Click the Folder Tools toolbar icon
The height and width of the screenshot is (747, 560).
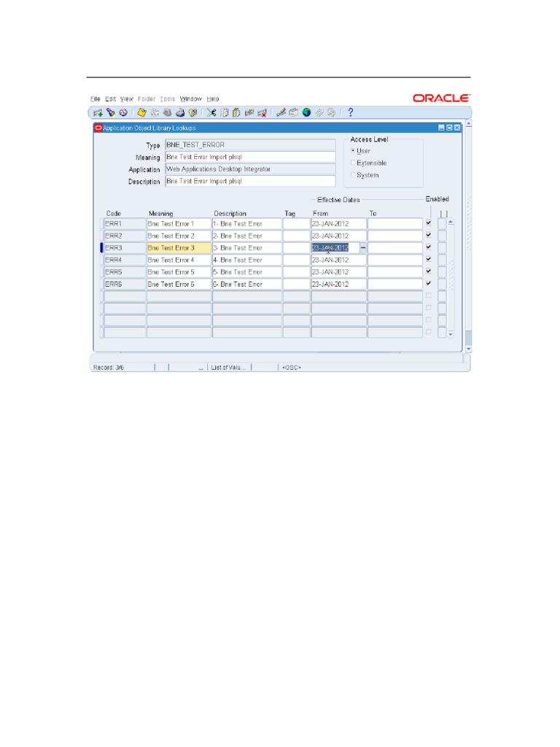pos(332,113)
